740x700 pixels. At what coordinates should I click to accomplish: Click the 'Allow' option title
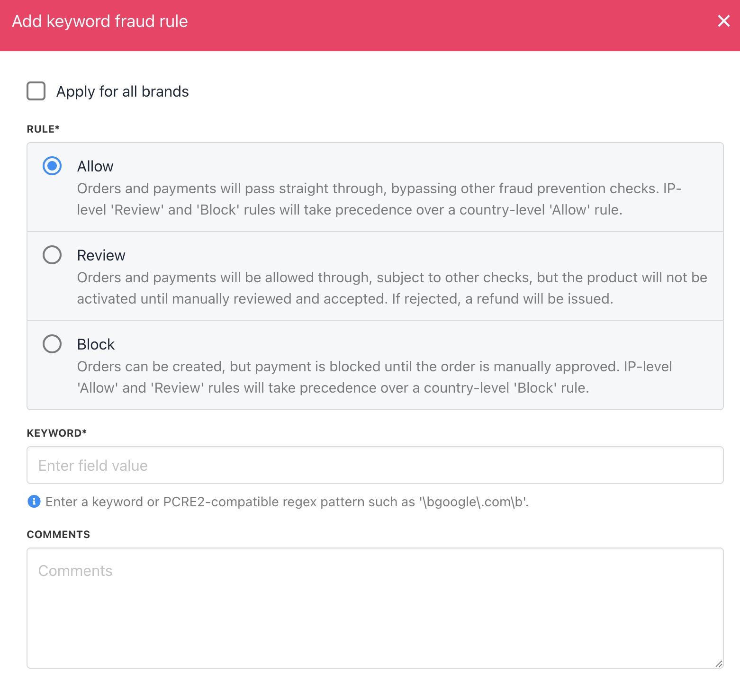[x=95, y=166]
